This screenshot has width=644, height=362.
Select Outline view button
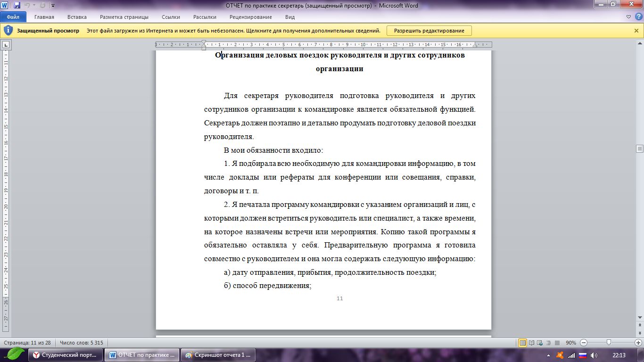click(548, 343)
